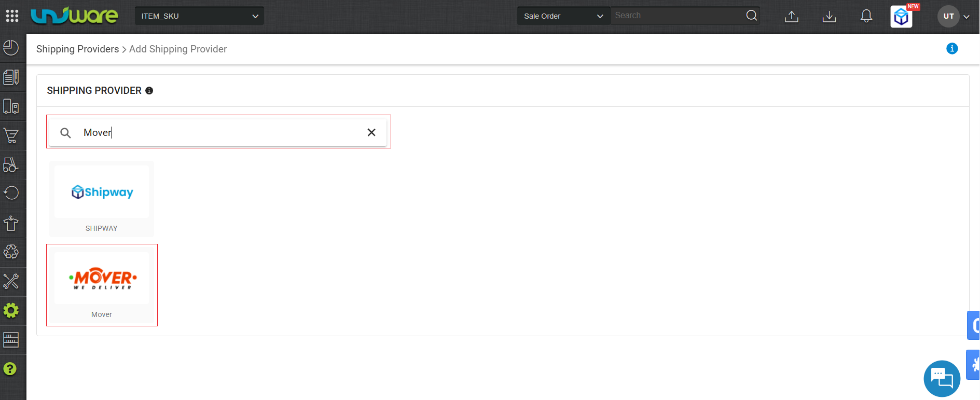Open the building and box sidebar icon
980x400 pixels.
(x=11, y=106)
